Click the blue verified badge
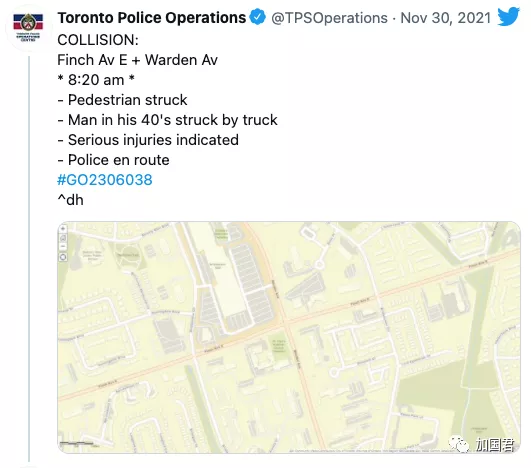 [x=258, y=17]
